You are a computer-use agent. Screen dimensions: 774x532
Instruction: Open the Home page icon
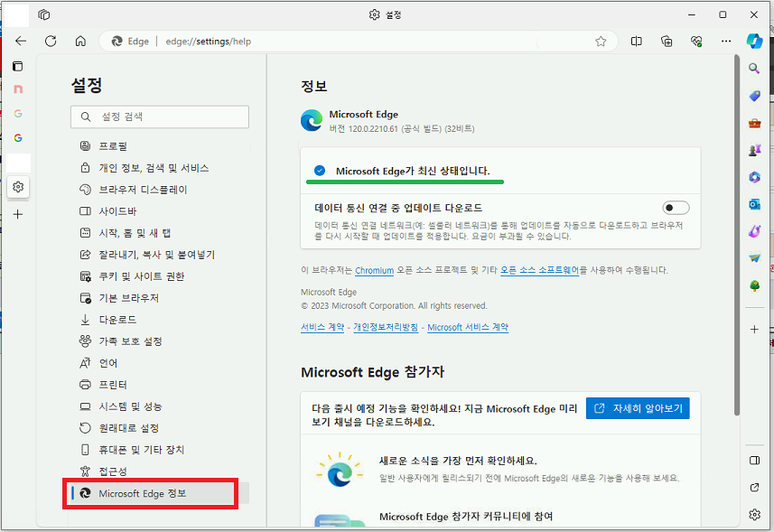(x=80, y=41)
